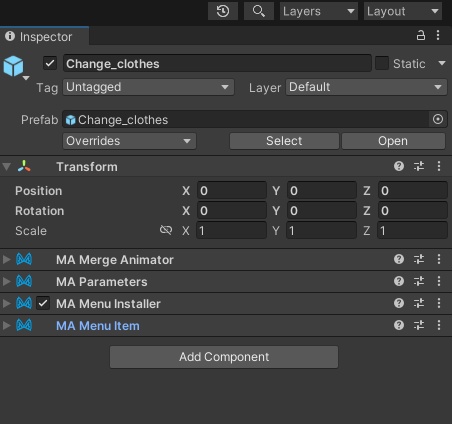Disable MA Menu Installer component checkbox
This screenshot has width=453, height=424.
coord(43,303)
